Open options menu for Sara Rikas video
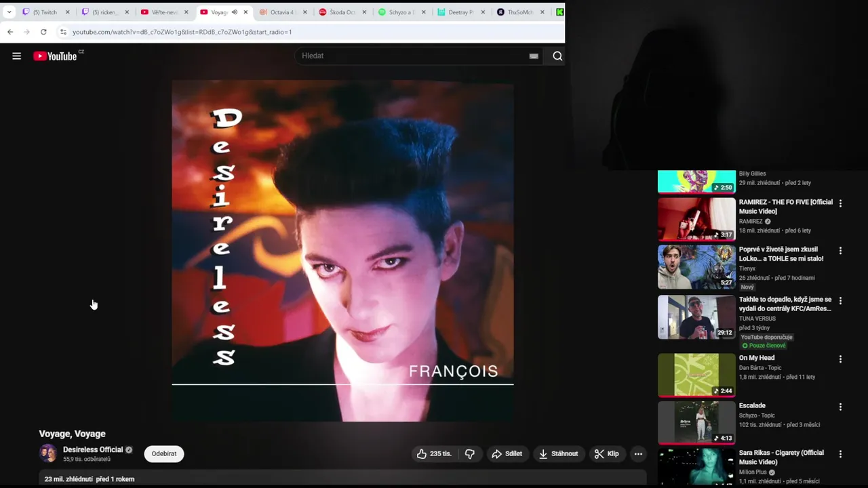This screenshot has height=488, width=868. coord(840,454)
